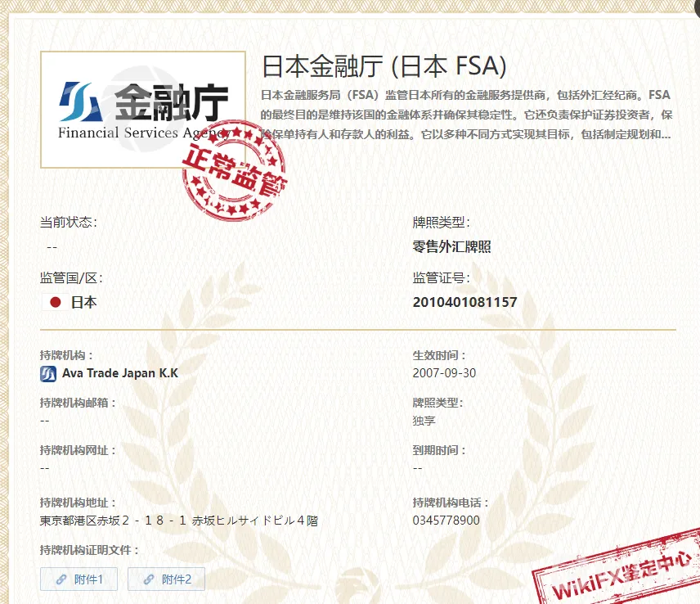700x604 pixels.
Task: Click the small FSA logo icon beside Ava Trade
Action: coord(48,373)
